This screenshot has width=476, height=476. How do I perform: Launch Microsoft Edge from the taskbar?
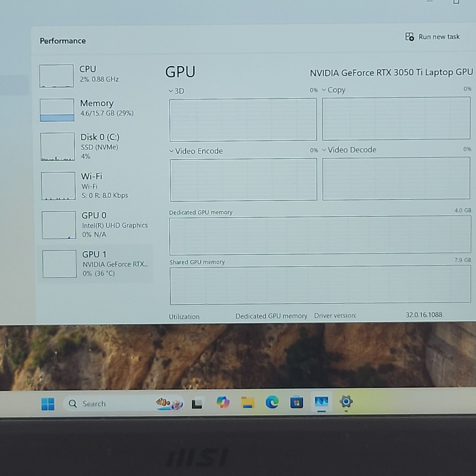point(272,402)
